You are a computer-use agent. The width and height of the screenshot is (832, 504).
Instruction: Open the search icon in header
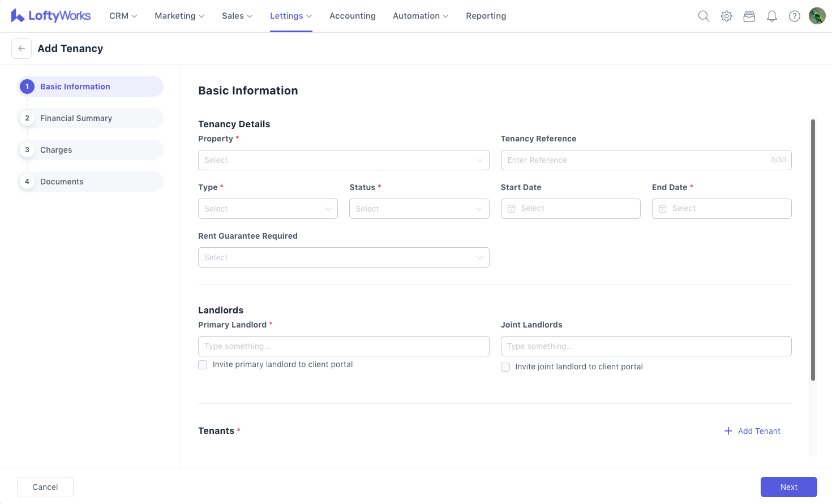point(704,16)
